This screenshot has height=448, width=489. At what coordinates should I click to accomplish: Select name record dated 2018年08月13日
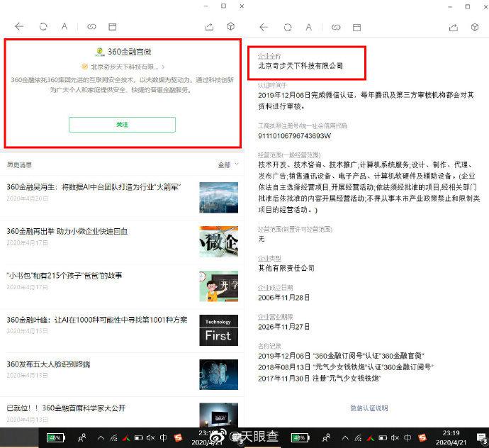pyautogui.click(x=346, y=367)
